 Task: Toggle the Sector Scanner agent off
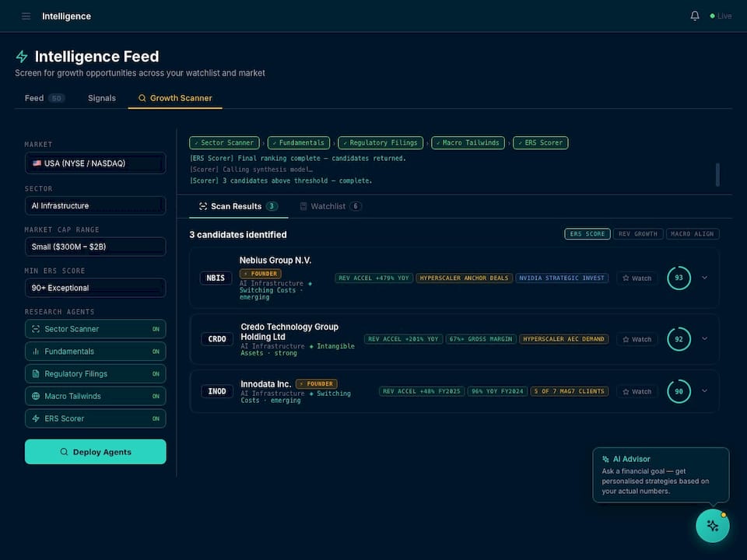[x=156, y=329]
